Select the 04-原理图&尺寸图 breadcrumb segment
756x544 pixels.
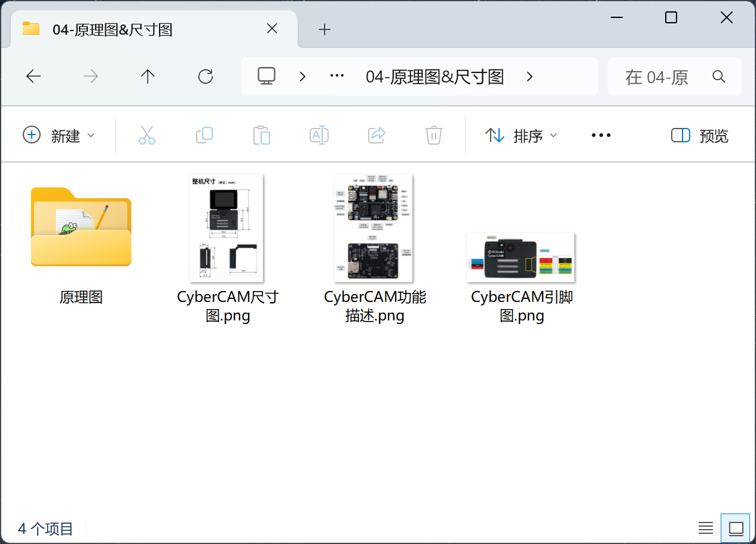click(435, 77)
